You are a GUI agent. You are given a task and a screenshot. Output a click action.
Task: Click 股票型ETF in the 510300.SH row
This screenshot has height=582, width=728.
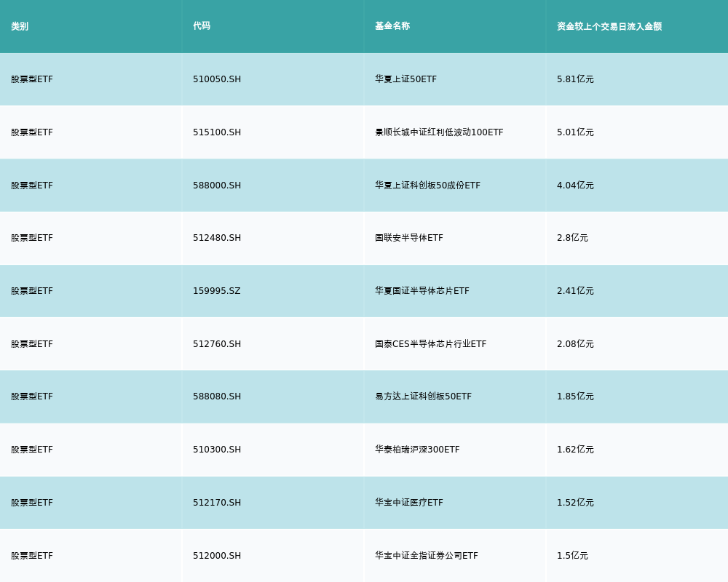click(x=32, y=450)
